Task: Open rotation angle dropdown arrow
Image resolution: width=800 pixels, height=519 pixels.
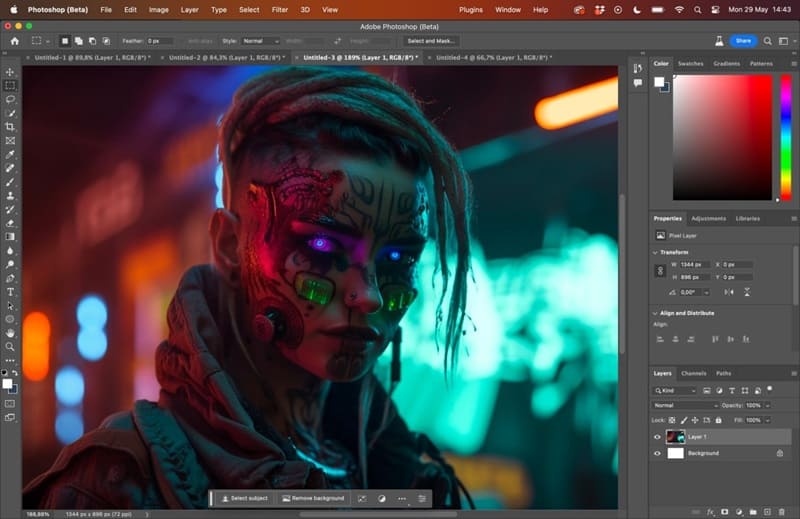Action: (706, 292)
